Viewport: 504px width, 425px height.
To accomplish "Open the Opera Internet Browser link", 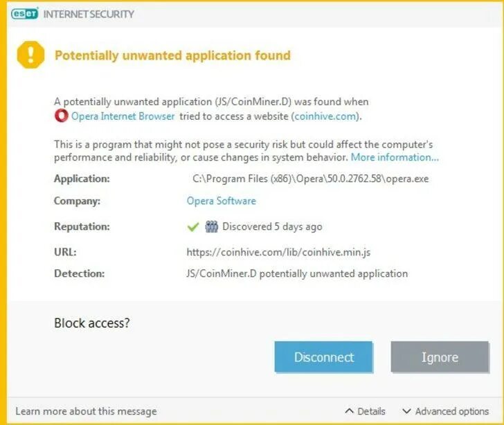I will pos(123,116).
